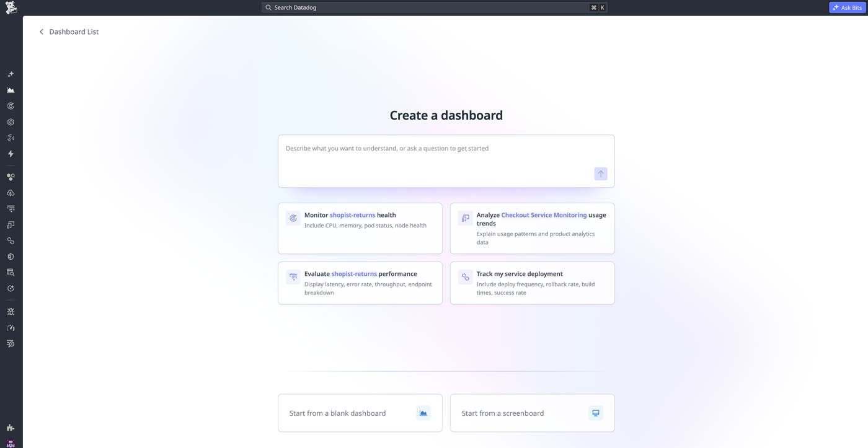Open the Ask Bits assistant button
868x448 pixels.
(847, 7)
